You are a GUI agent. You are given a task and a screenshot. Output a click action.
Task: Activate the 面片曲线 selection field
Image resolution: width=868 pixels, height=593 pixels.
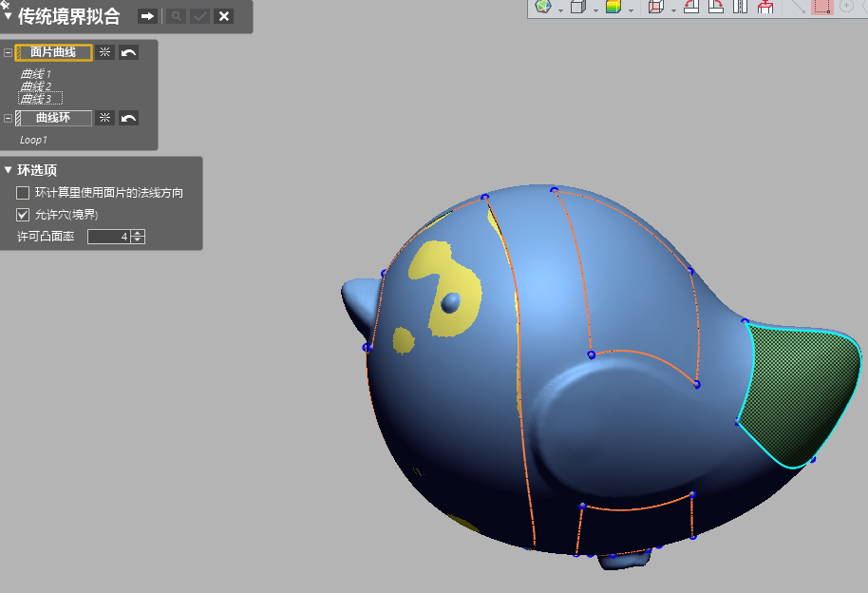(x=53, y=52)
